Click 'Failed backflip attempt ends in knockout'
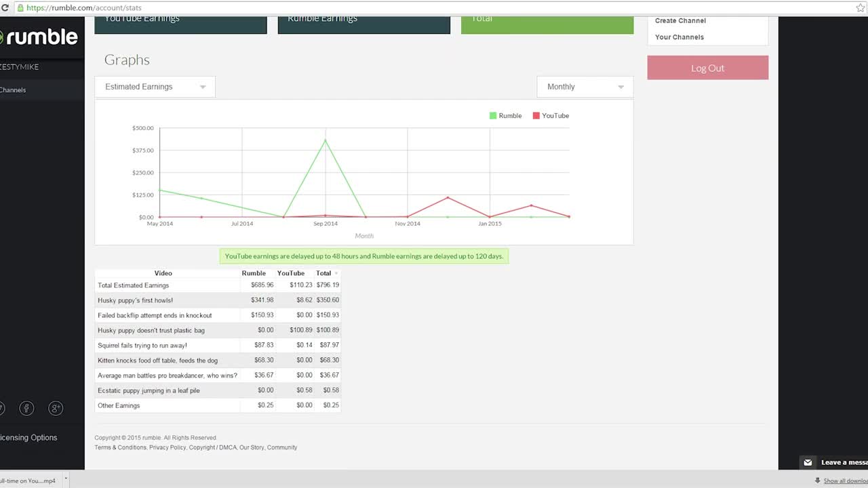The width and height of the screenshot is (868, 488). click(155, 315)
